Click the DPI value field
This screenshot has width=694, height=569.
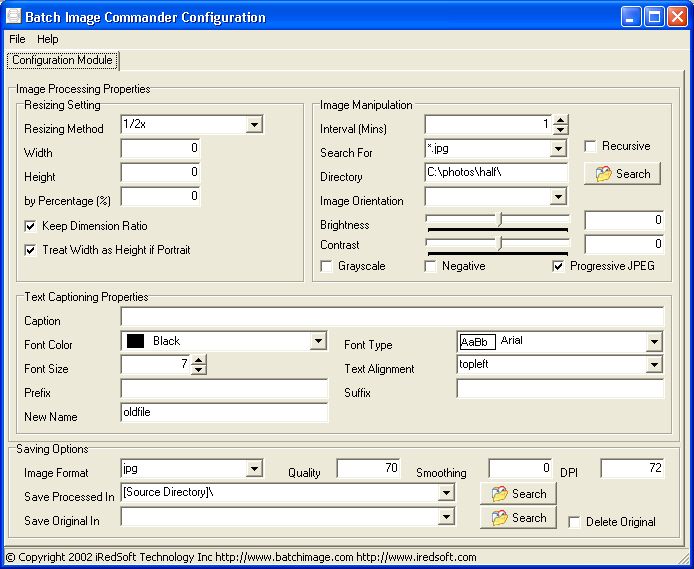point(632,469)
